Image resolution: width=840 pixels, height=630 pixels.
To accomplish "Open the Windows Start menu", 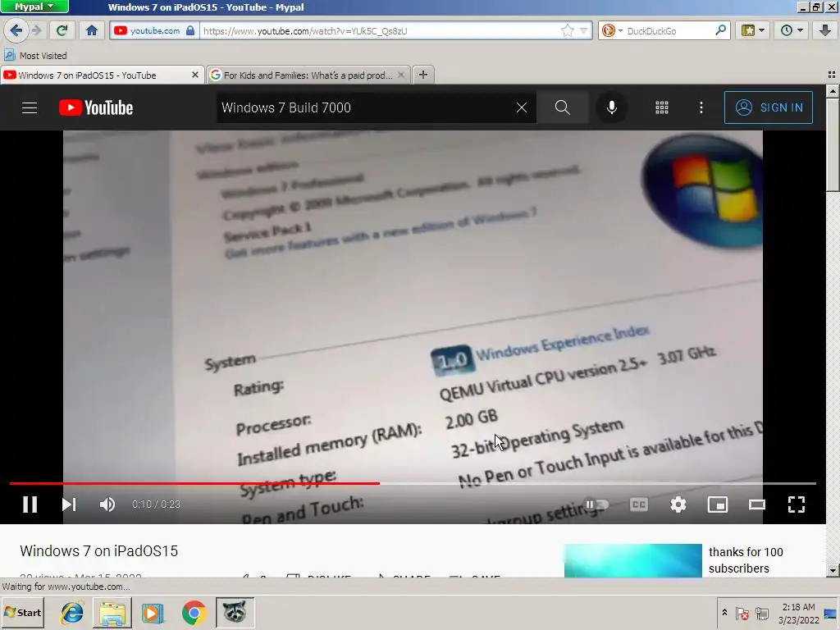I will pyautogui.click(x=22, y=612).
